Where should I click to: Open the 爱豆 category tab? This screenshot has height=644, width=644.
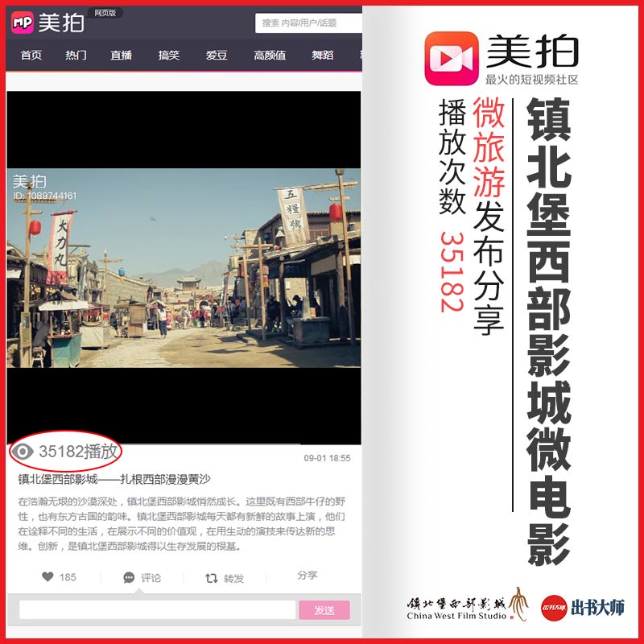coord(217,56)
